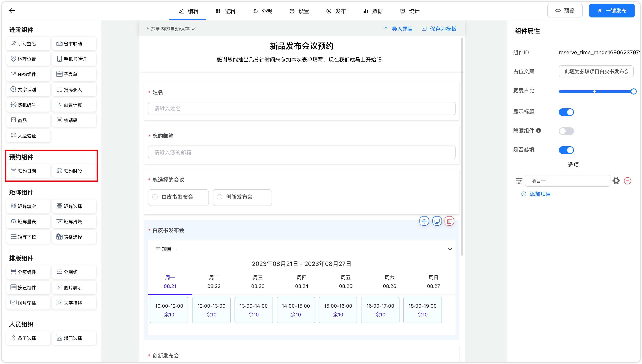Open settings gear for 项目一 option

(x=616, y=181)
